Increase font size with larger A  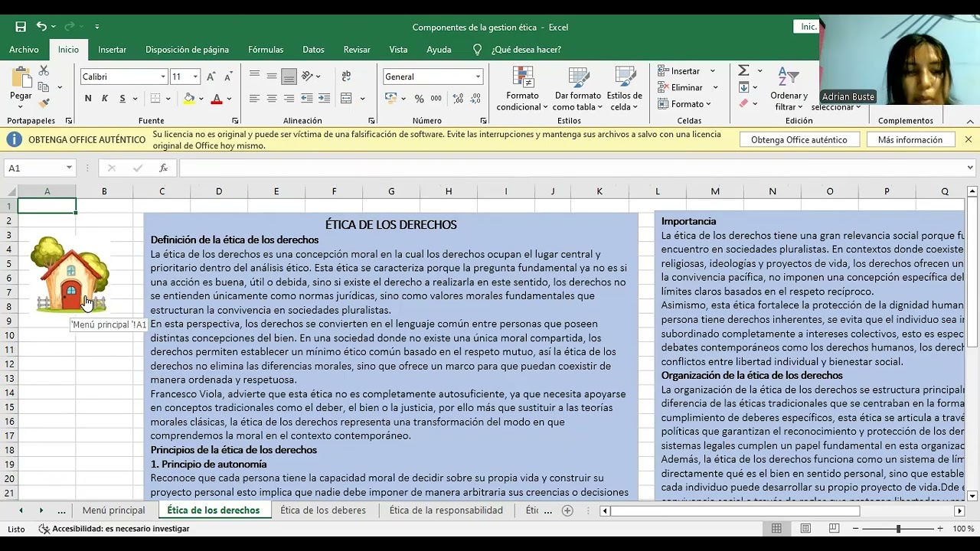point(211,77)
